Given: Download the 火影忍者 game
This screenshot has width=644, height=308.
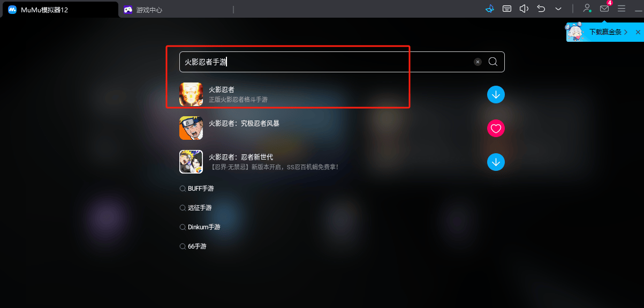Looking at the screenshot, I should click(496, 95).
